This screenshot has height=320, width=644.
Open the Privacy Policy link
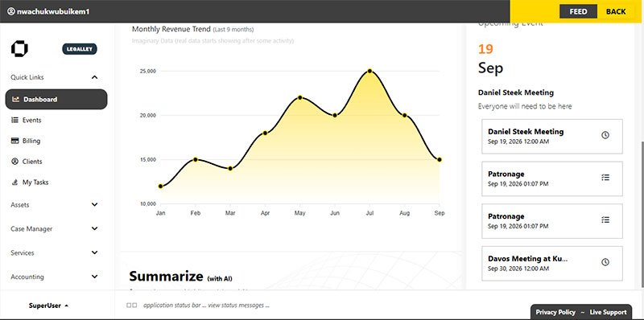tap(555, 312)
